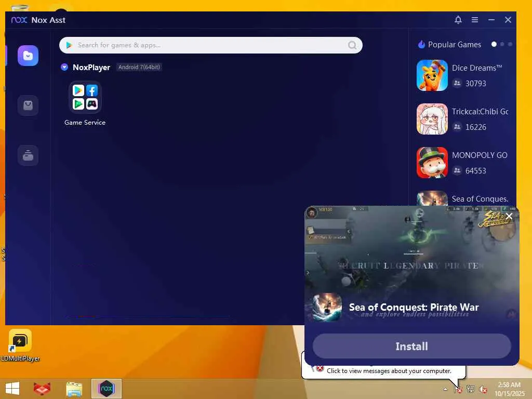Image resolution: width=532 pixels, height=399 pixels.
Task: Close the Sea of Conquest ad popup
Action: click(x=509, y=216)
